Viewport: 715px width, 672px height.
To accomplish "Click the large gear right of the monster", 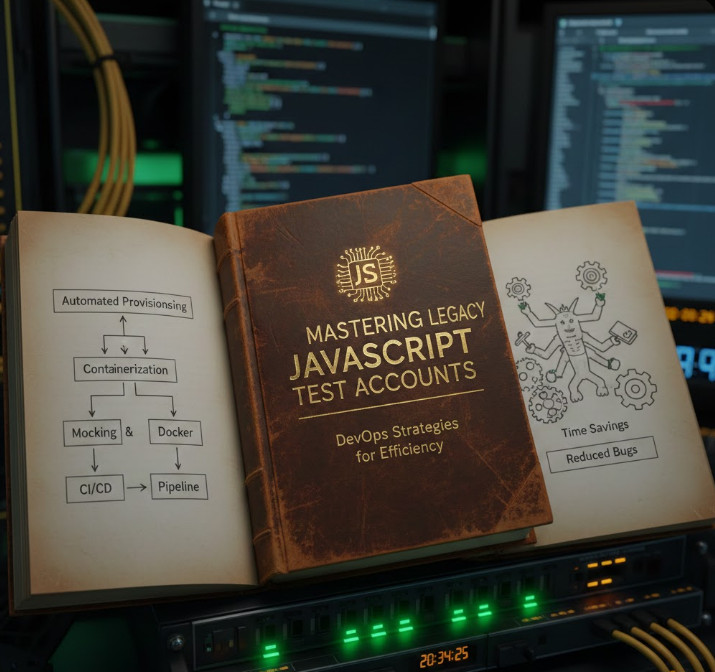I will tap(635, 389).
